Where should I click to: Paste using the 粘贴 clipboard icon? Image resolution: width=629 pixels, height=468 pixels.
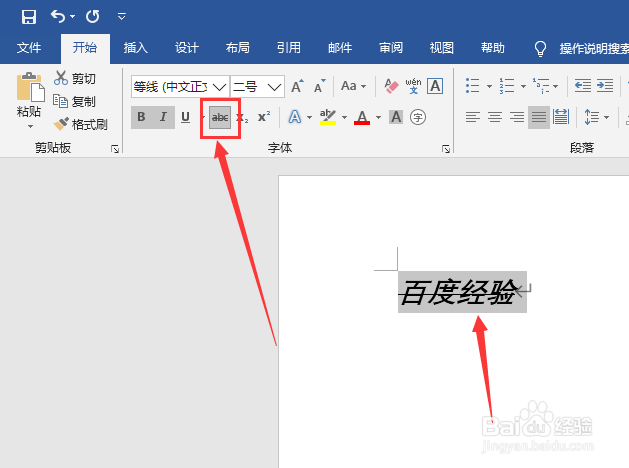point(30,87)
